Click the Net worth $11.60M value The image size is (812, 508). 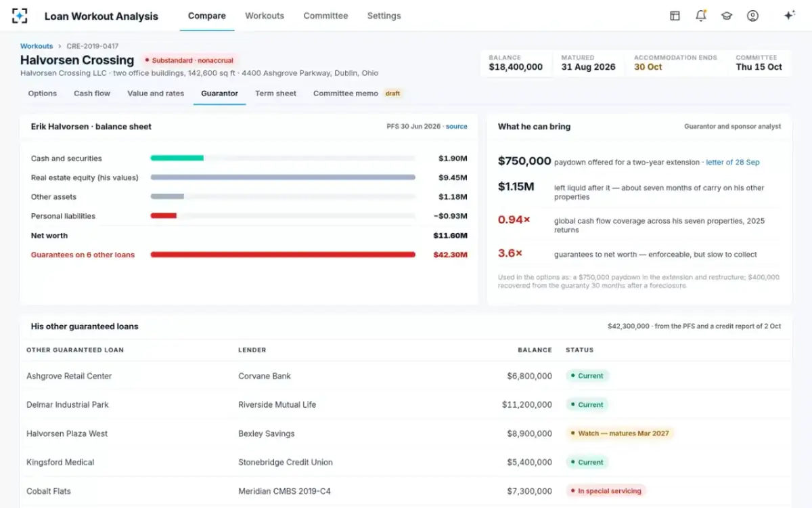pyautogui.click(x=450, y=236)
